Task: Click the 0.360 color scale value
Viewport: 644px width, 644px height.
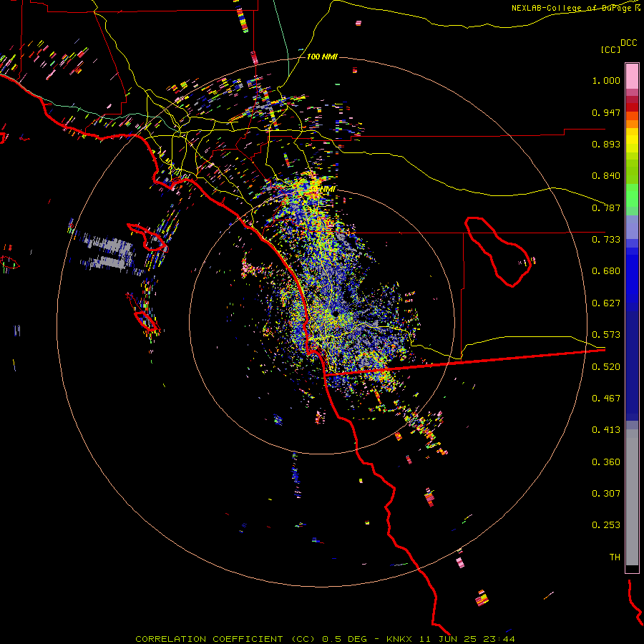Action: [x=606, y=462]
